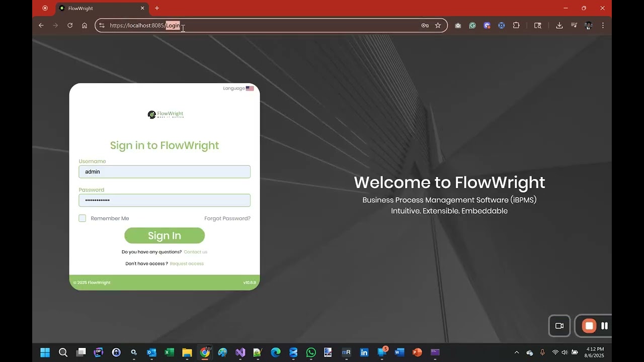Reload the current page
This screenshot has height=362, width=644.
tap(70, 26)
